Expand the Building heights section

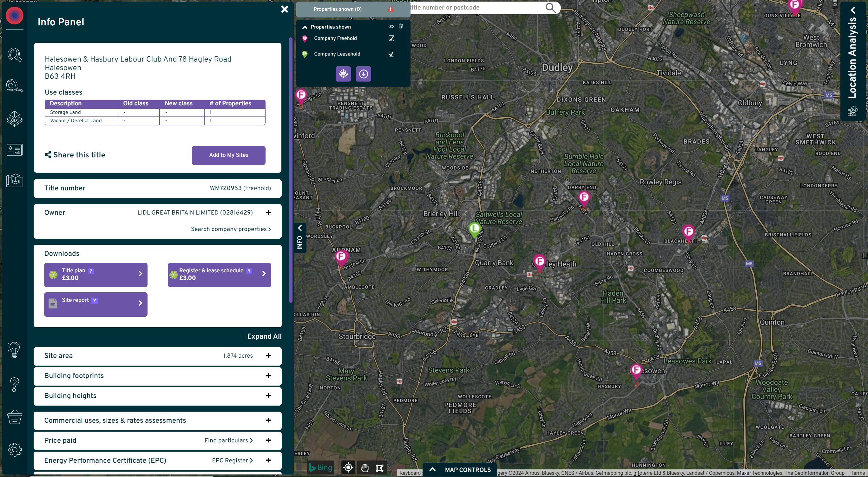click(x=268, y=396)
